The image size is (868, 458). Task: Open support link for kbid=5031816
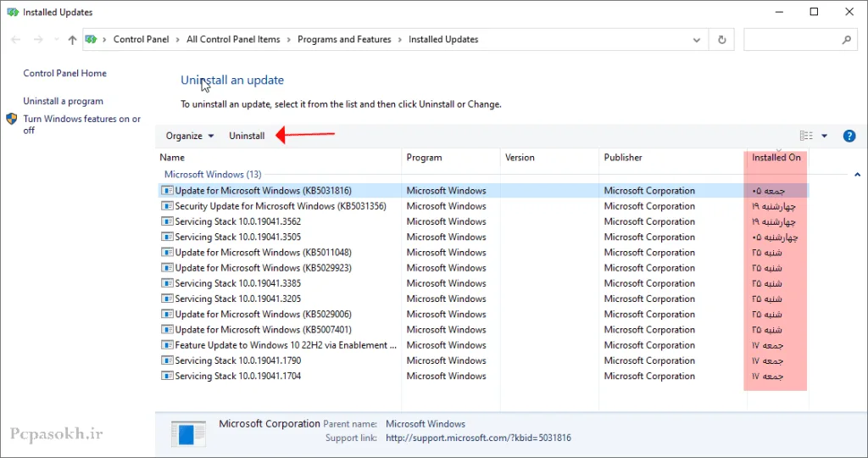tap(478, 438)
